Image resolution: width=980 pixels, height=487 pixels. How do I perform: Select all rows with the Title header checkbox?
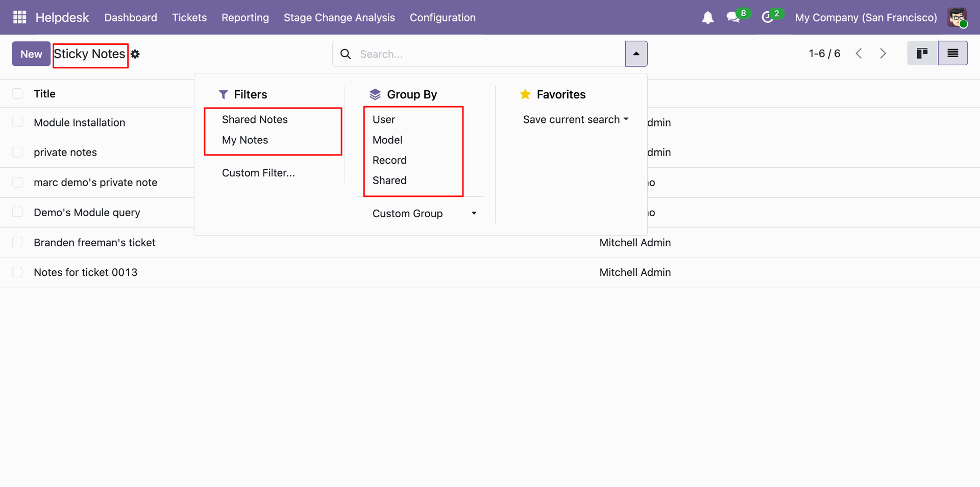coord(17,94)
